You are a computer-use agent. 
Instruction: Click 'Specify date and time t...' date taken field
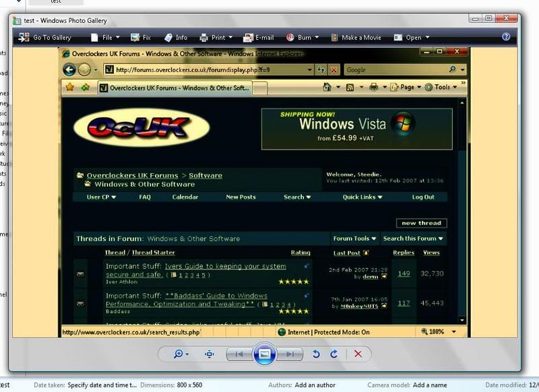pos(102,385)
